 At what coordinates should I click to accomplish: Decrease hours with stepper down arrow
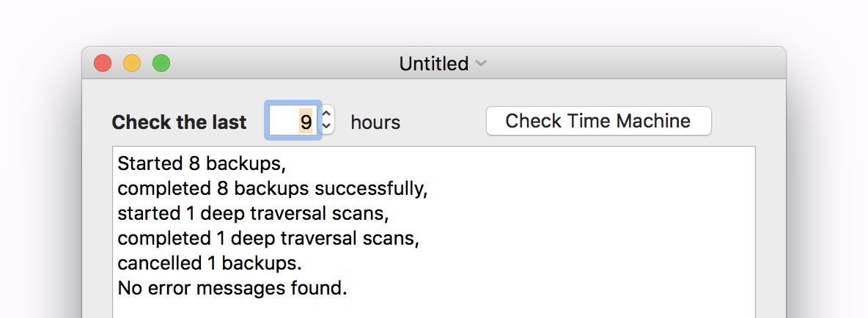tap(327, 127)
